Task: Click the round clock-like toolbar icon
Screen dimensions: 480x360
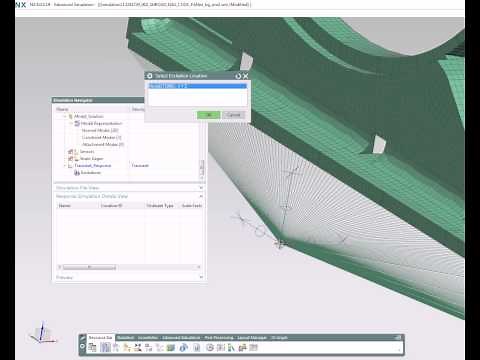Action: pyautogui.click(x=210, y=348)
